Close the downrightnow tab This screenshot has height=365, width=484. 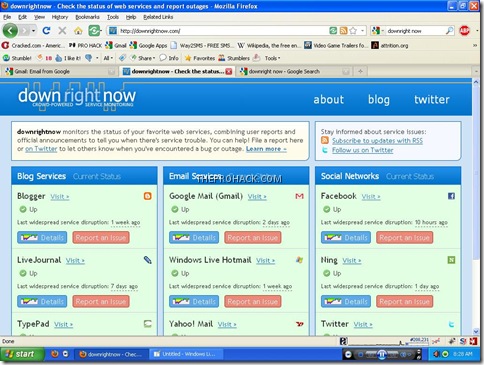229,71
